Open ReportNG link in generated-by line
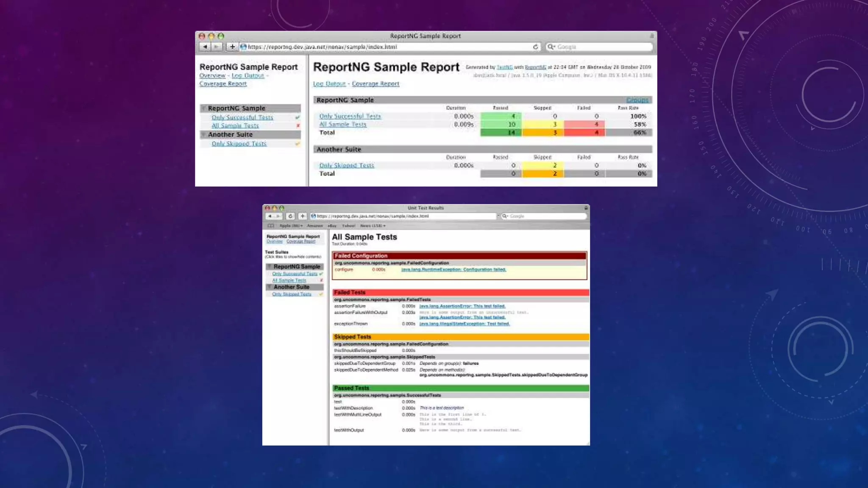This screenshot has height=488, width=868. 535,67
